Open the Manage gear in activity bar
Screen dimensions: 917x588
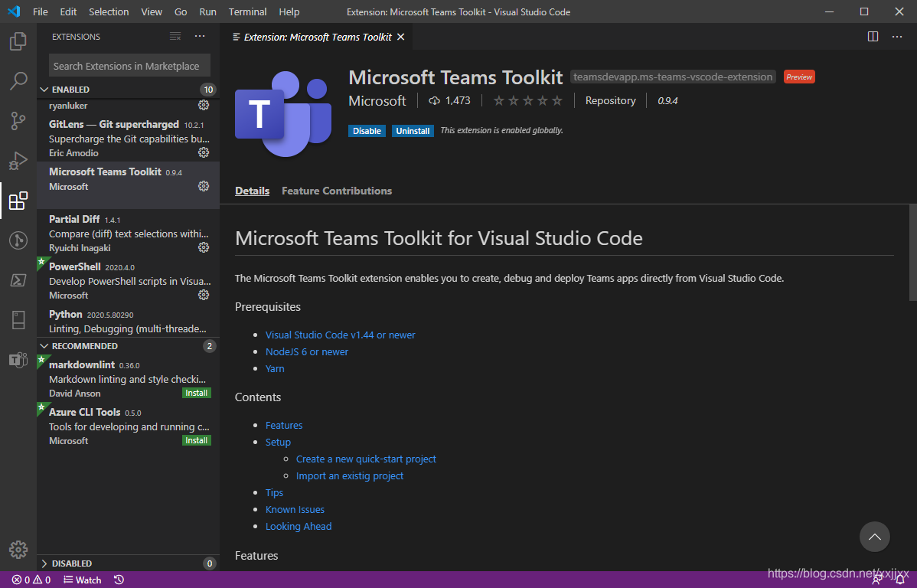tap(18, 550)
